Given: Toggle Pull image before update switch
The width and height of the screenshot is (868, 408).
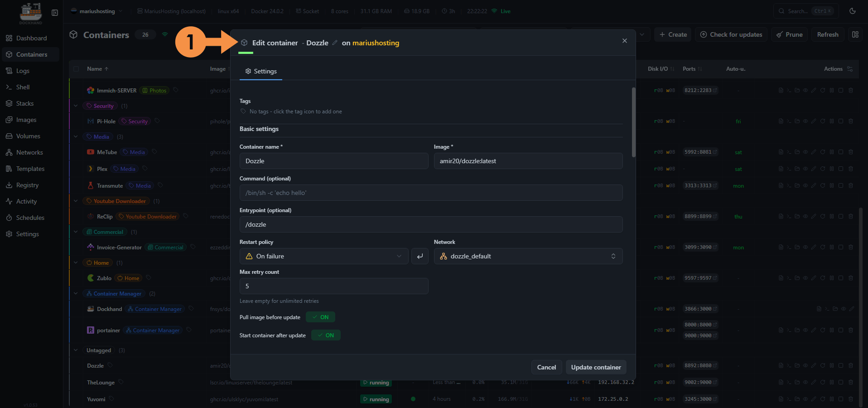Looking at the screenshot, I should tap(320, 317).
